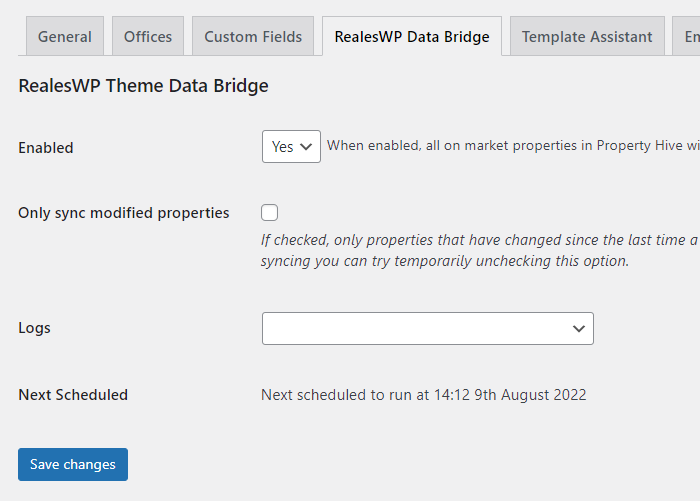
Task: Switch to the Offices tab
Action: [148, 36]
